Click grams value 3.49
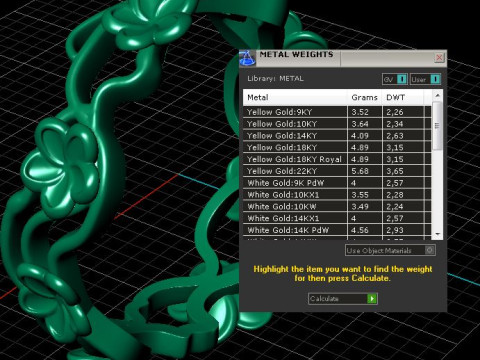 click(360, 207)
